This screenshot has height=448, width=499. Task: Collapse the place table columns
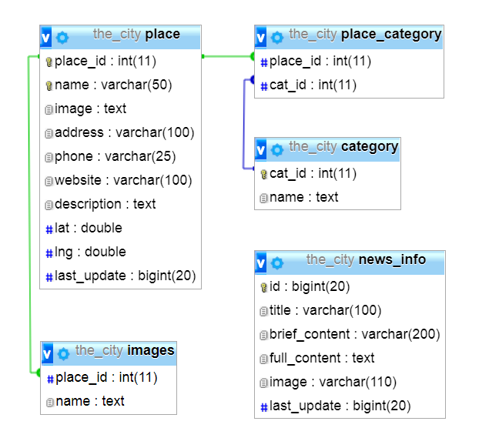(x=46, y=36)
